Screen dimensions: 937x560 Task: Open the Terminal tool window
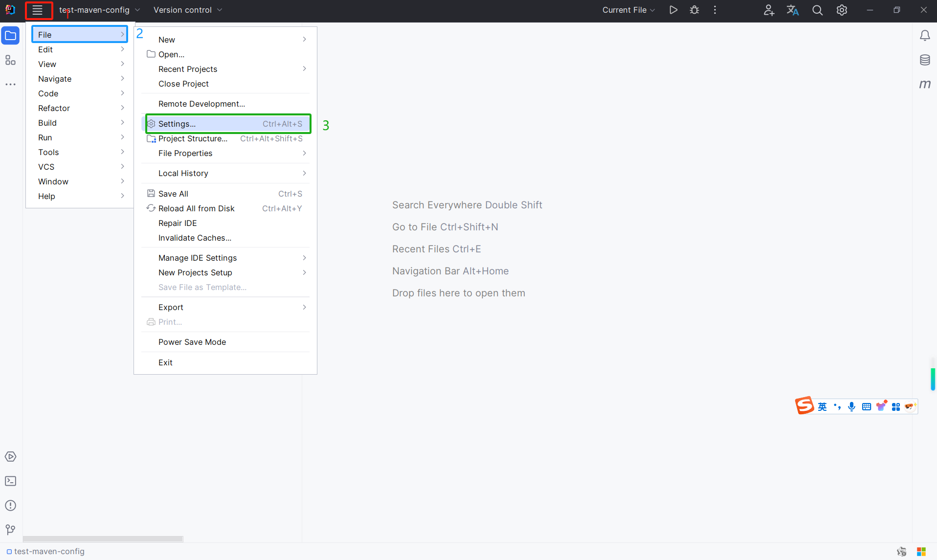pos(10,481)
